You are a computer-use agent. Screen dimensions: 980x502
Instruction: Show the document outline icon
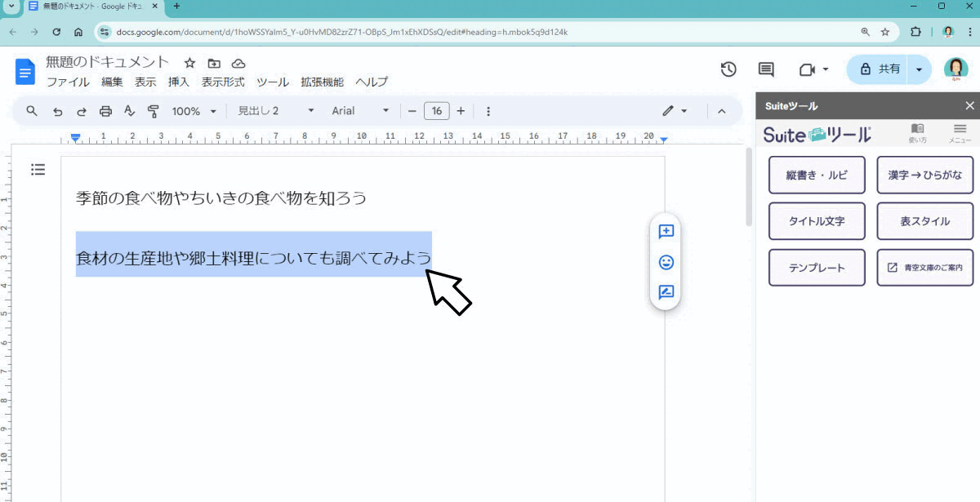click(x=38, y=170)
